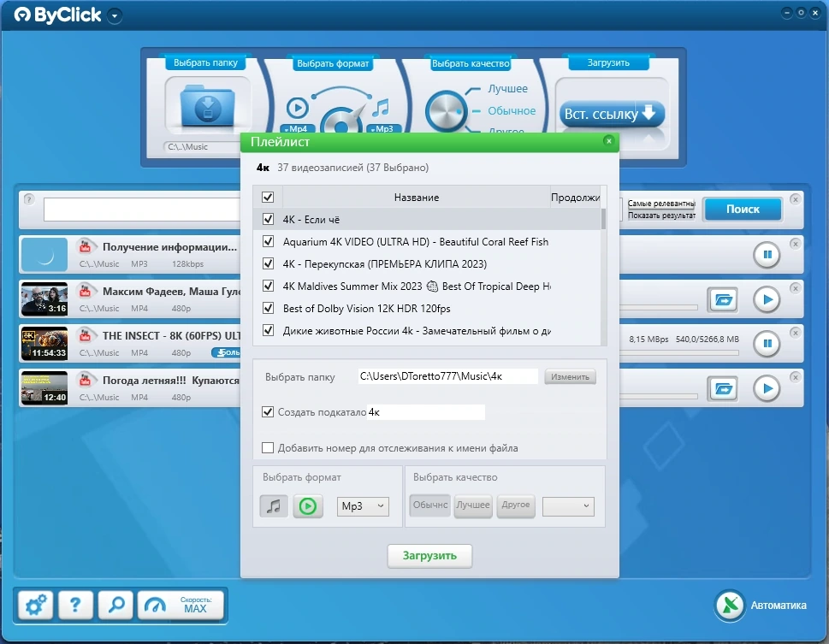Toggle Автоматика auto-detect icon
This screenshot has height=644, width=829.
click(730, 605)
